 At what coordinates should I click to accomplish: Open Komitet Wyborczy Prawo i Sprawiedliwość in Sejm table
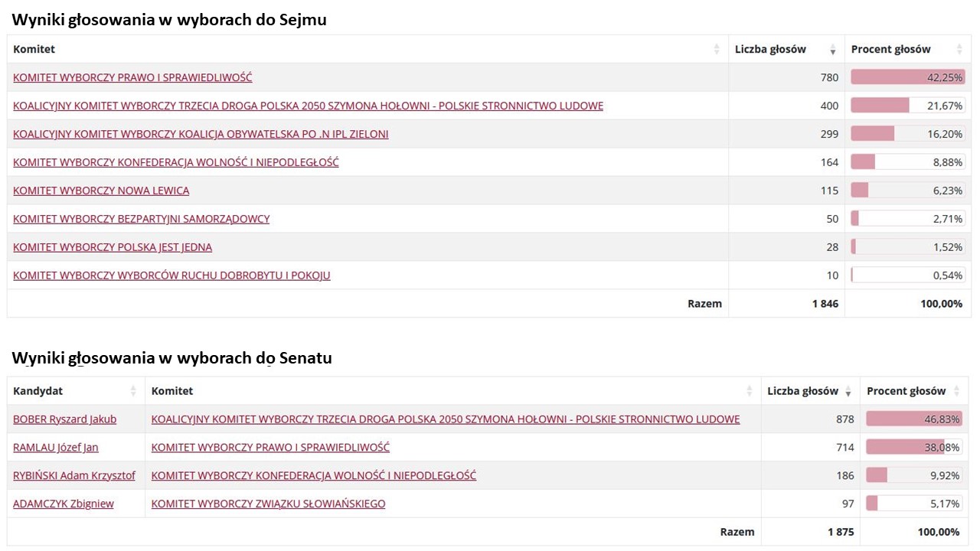[x=132, y=77]
